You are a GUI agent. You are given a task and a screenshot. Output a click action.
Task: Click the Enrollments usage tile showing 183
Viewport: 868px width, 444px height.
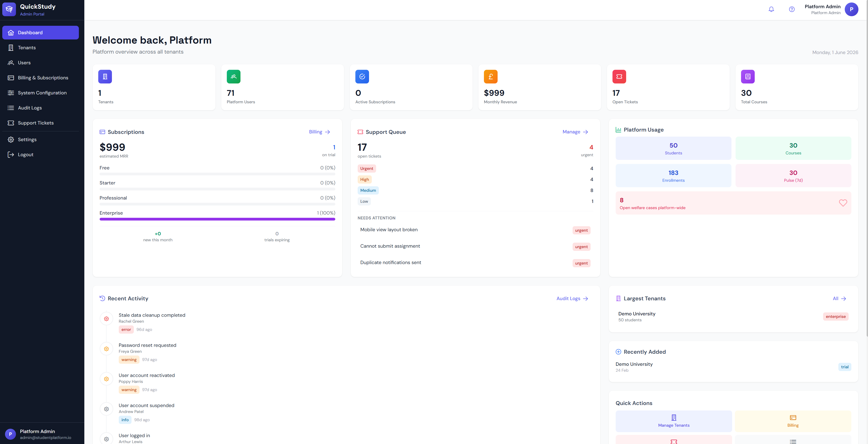tap(674, 176)
